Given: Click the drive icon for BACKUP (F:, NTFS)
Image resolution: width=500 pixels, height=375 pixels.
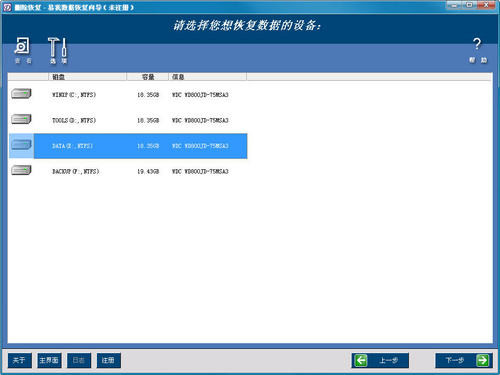Looking at the screenshot, I should [21, 170].
